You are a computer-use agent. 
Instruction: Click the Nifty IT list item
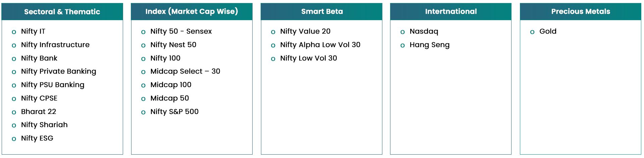pos(33,31)
